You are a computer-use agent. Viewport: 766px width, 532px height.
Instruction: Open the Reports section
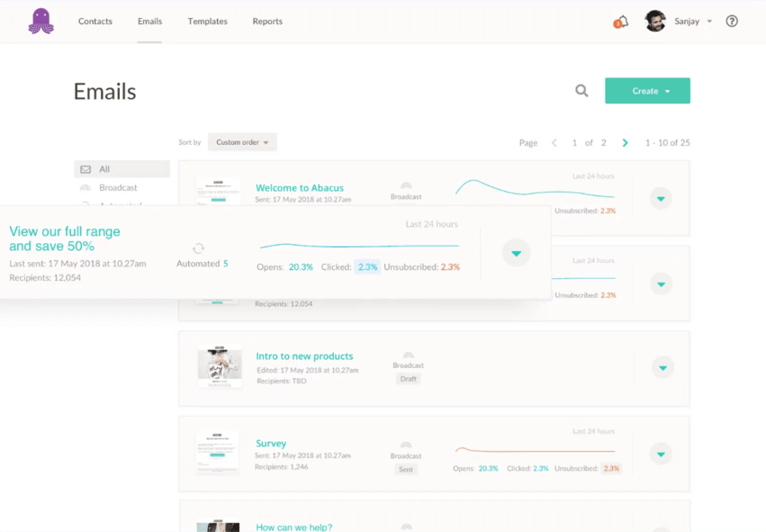pos(266,21)
